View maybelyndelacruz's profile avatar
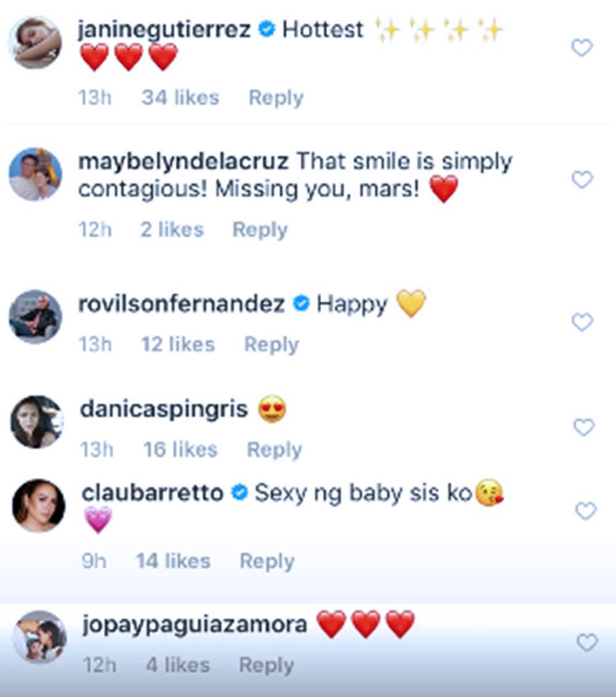This screenshot has height=697, width=616. (35, 174)
